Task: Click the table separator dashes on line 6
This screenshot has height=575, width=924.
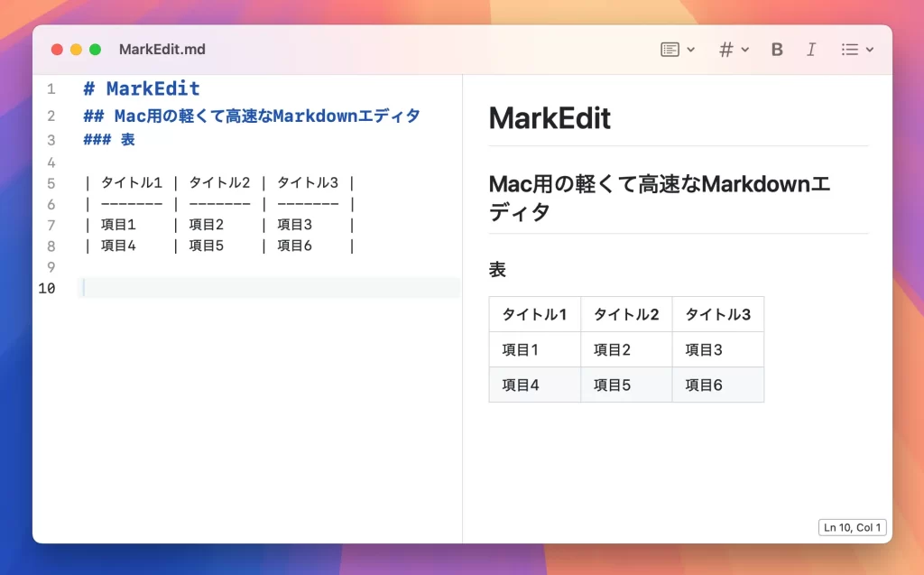Action: coord(219,204)
